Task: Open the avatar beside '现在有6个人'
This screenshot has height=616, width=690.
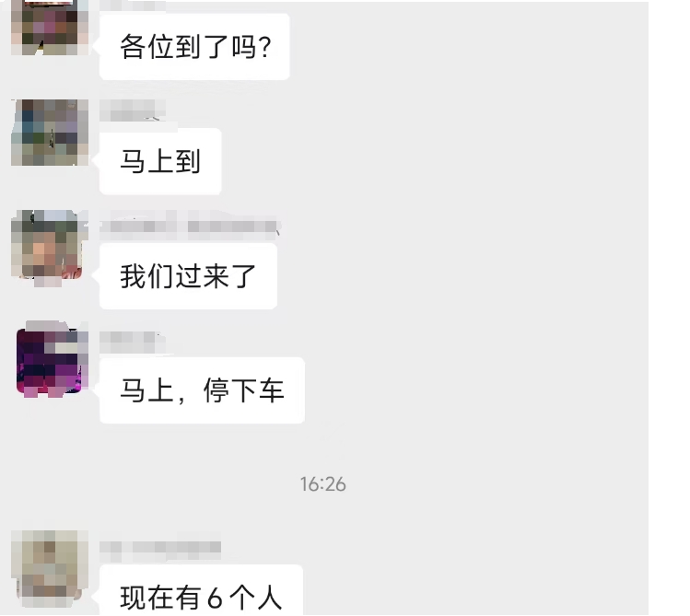Action: pos(50,568)
